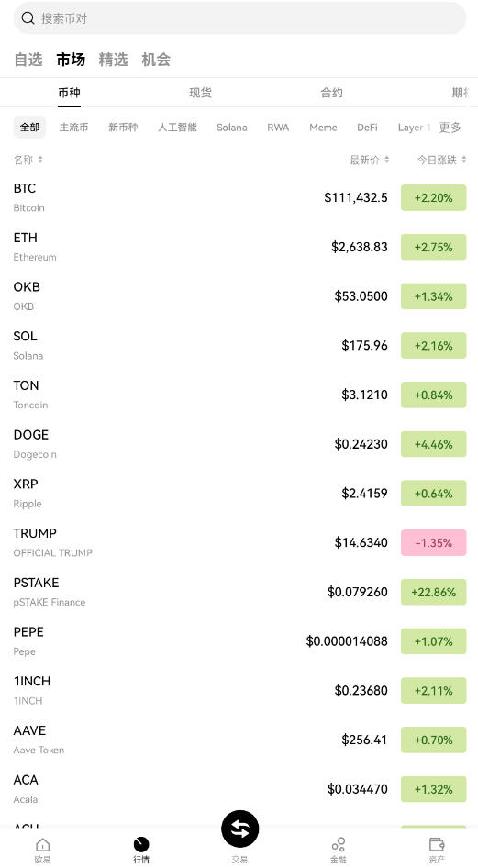Viewport: 478px width, 868px height.
Task: Select the 主流币 filter chip
Action: point(73,128)
